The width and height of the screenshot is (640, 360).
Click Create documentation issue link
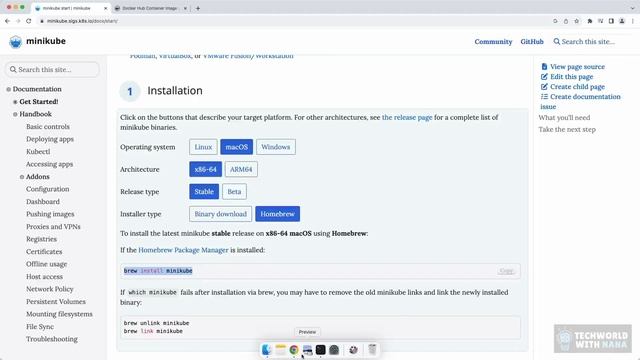pyautogui.click(x=580, y=102)
